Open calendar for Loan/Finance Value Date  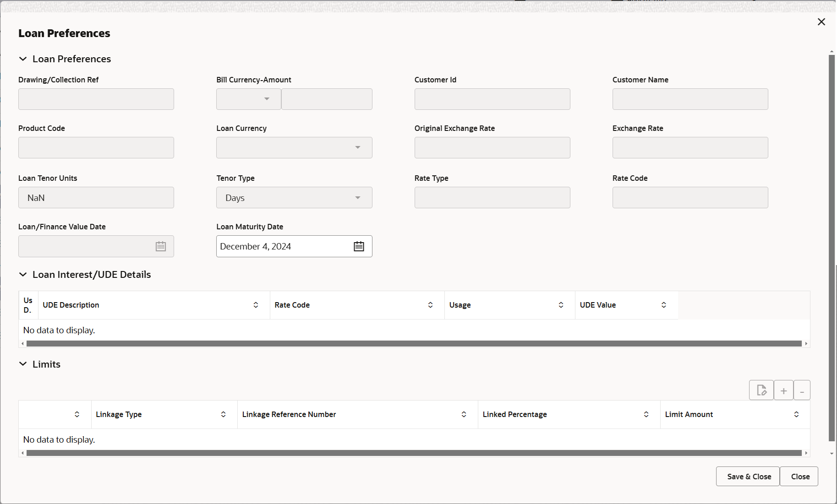160,246
